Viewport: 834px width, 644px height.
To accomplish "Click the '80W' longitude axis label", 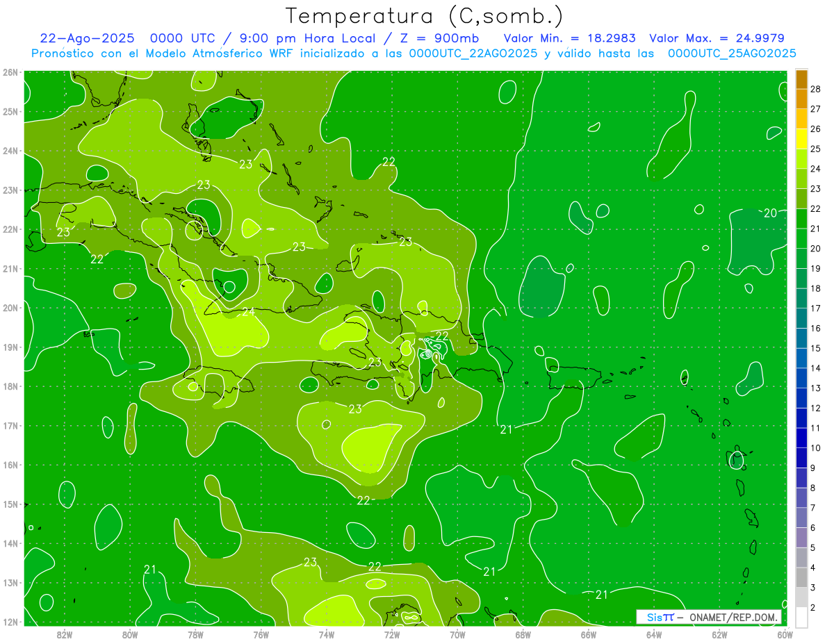I will point(130,634).
